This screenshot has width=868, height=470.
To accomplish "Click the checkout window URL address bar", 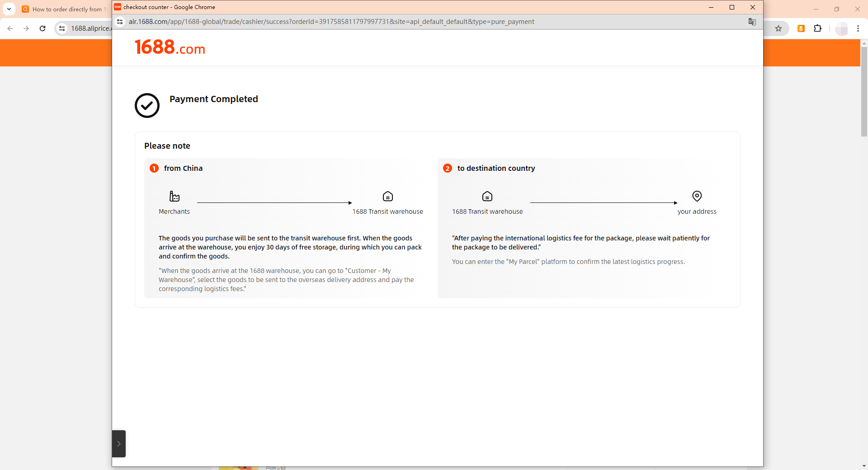I will [331, 22].
